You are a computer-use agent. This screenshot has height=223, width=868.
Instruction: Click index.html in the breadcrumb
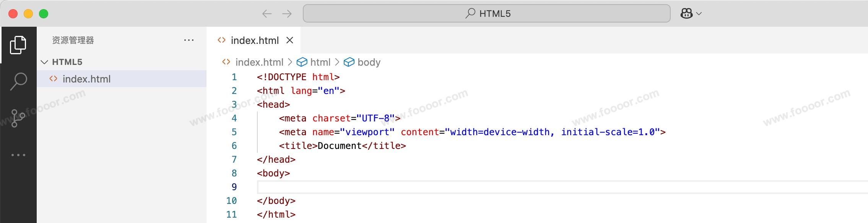(x=259, y=62)
